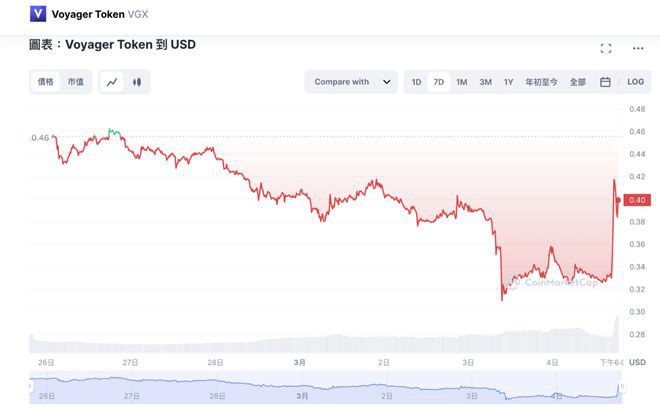Choose the 年初至今 (YTD) range
The image size is (660, 410).
click(x=542, y=82)
